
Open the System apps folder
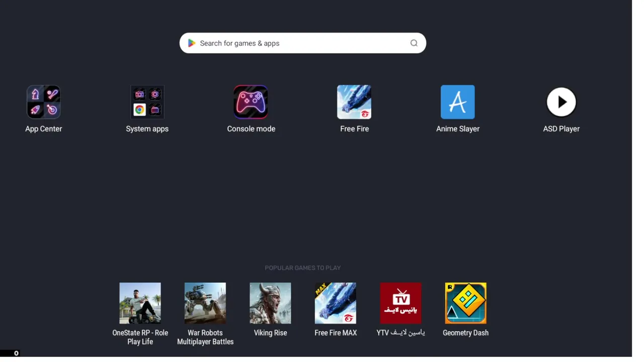pyautogui.click(x=147, y=102)
